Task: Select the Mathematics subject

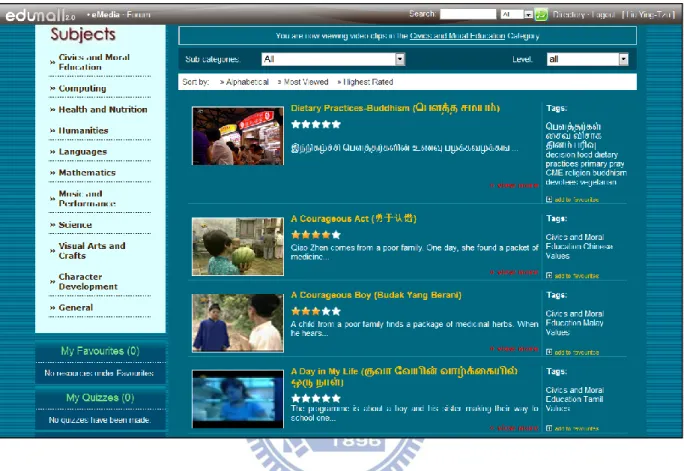Action: click(87, 173)
